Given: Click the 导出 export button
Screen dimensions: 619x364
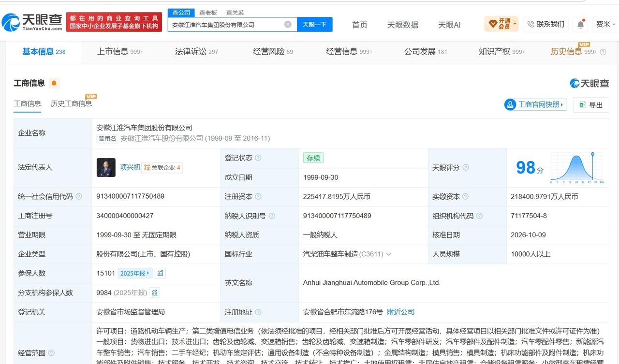Looking at the screenshot, I should click(591, 105).
